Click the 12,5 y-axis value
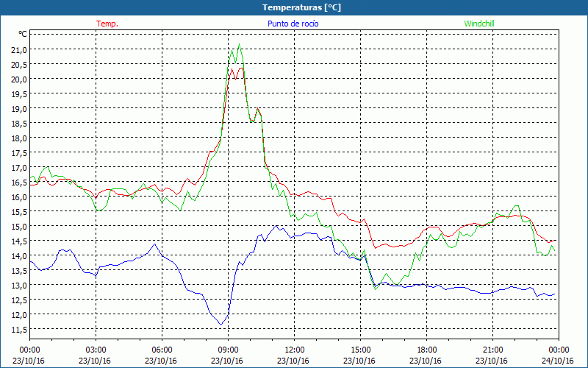The height and width of the screenshot is (368, 588). pyautogui.click(x=19, y=300)
